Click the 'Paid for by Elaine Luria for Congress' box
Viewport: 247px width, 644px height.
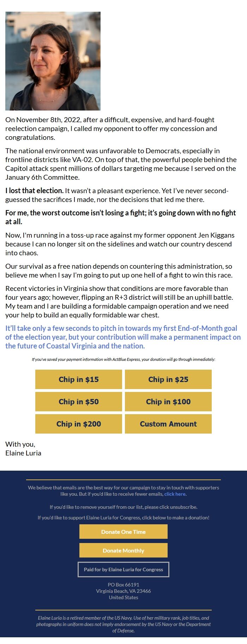[123, 570]
